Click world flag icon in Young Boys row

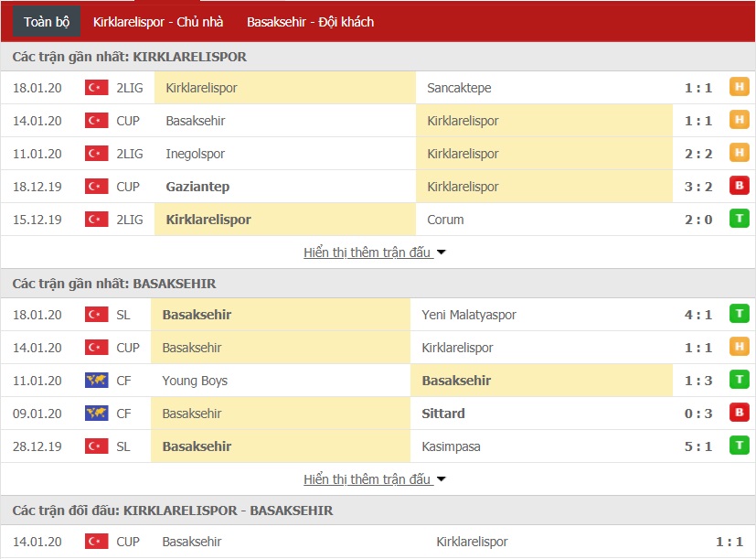(x=96, y=381)
